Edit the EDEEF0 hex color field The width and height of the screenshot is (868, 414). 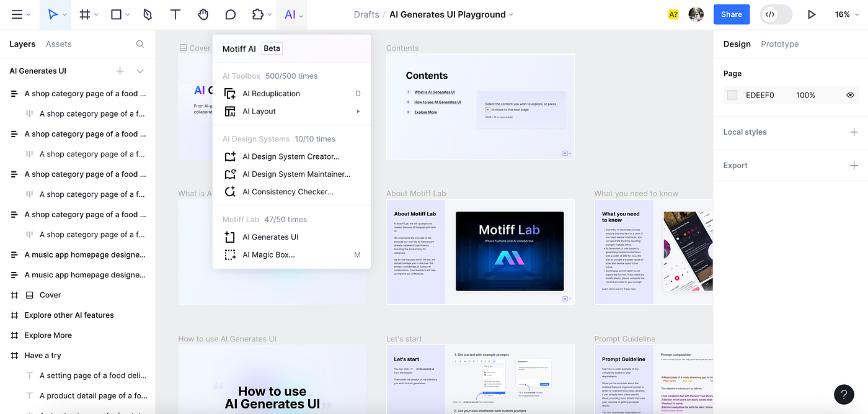click(760, 95)
